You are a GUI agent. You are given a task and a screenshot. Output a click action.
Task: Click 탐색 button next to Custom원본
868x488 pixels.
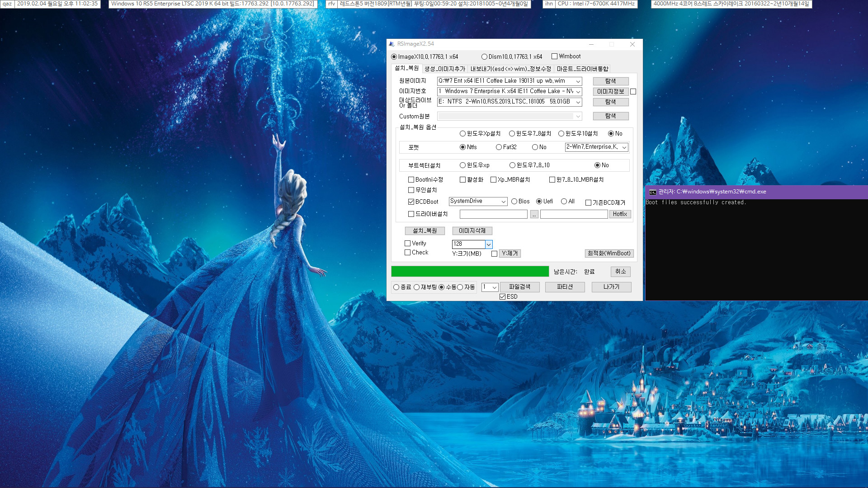(611, 116)
